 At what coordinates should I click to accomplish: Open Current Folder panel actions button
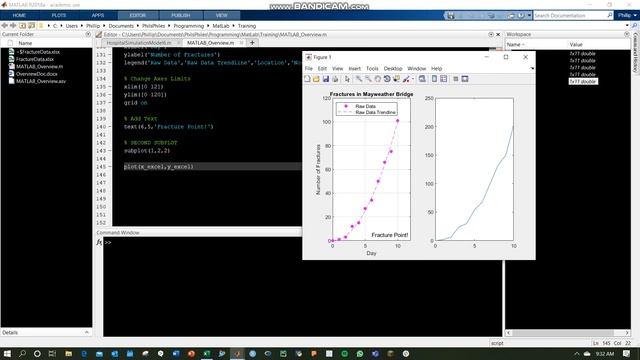tap(88, 34)
